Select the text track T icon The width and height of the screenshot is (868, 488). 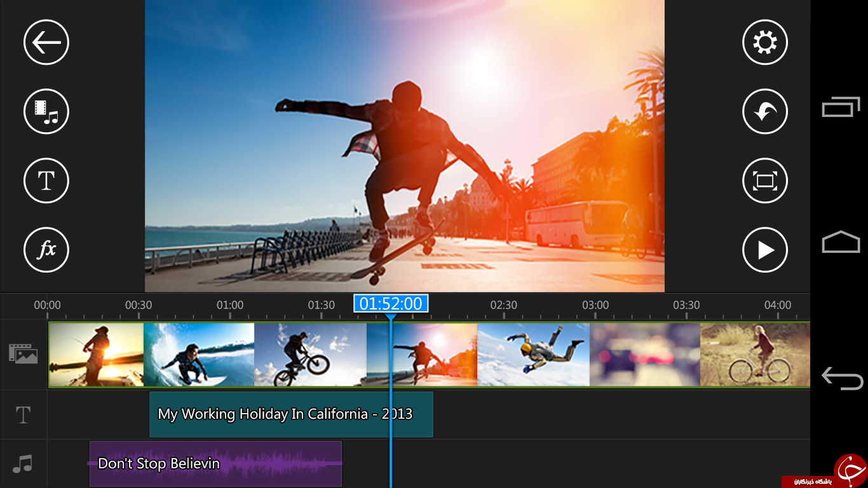[23, 416]
